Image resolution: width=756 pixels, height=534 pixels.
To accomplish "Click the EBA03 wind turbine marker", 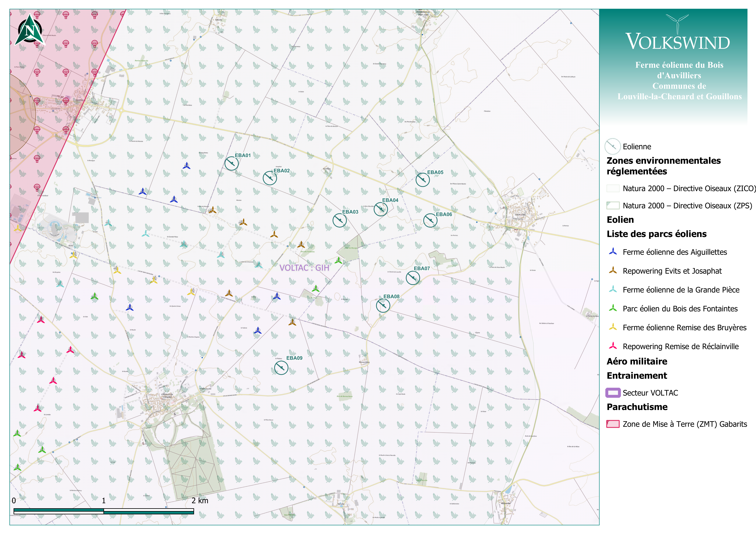I will (x=340, y=220).
